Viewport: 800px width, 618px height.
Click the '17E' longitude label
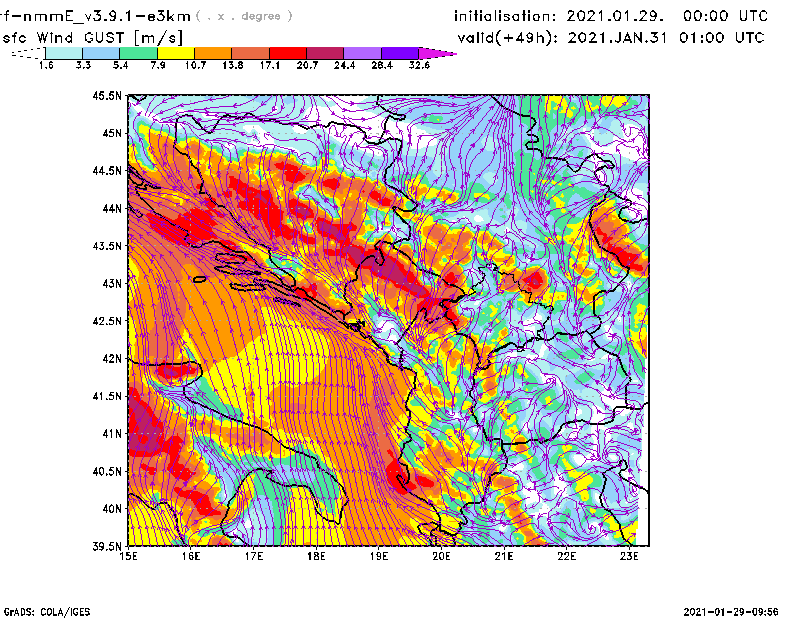(254, 556)
